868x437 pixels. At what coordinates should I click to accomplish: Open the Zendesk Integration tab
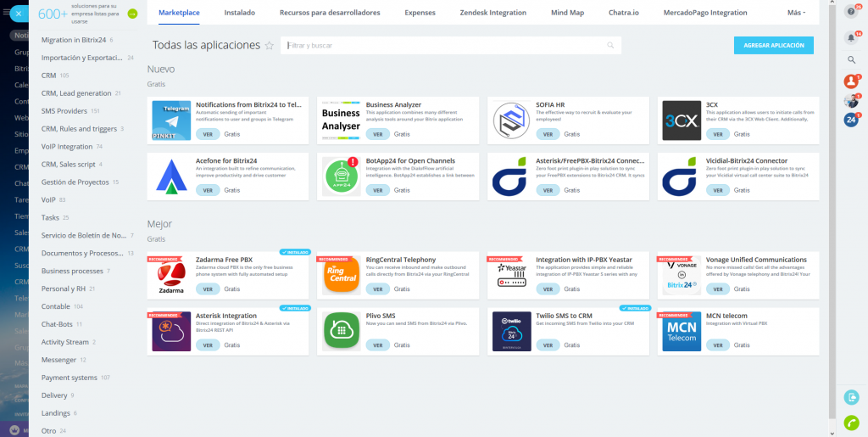[x=493, y=12]
